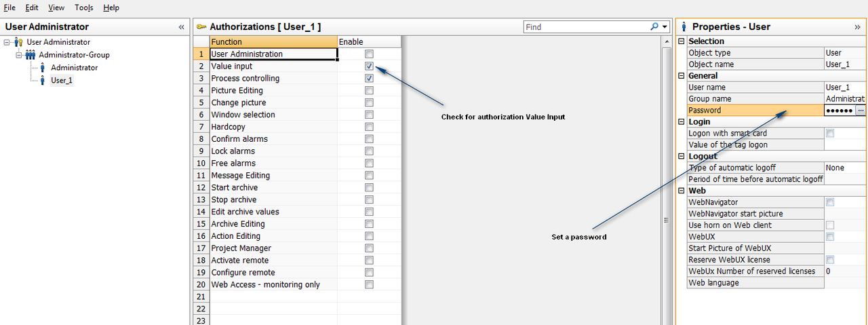The image size is (868, 325).
Task: Enable Reserve WebUX license checkbox
Action: click(830, 260)
